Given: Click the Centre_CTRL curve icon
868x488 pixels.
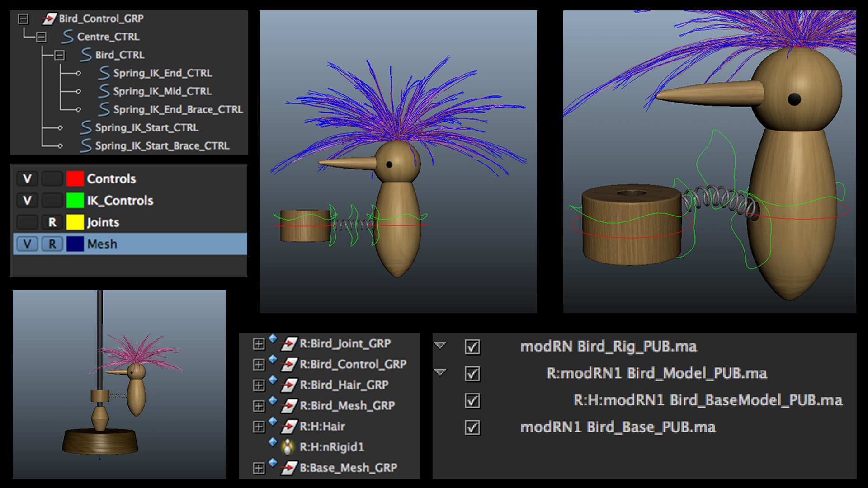Looking at the screenshot, I should pos(68,37).
